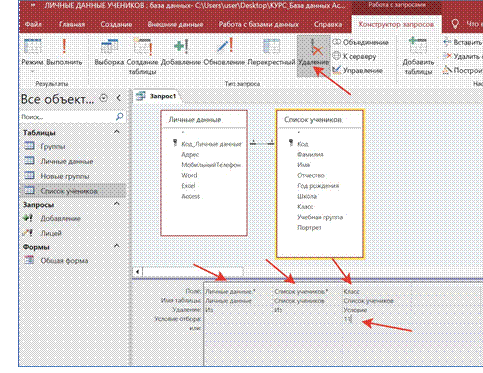483x373 pixels.
Task: Open the Файл tab
Action: pos(33,24)
